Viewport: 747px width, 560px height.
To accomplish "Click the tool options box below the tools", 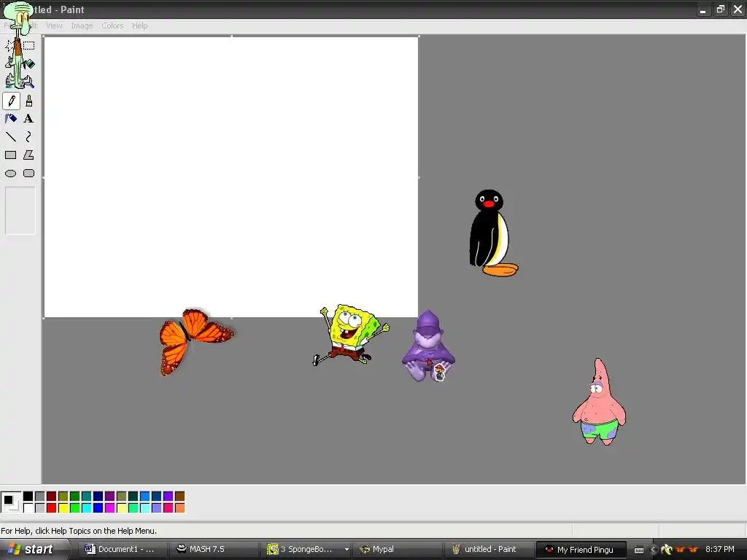I will (20, 211).
